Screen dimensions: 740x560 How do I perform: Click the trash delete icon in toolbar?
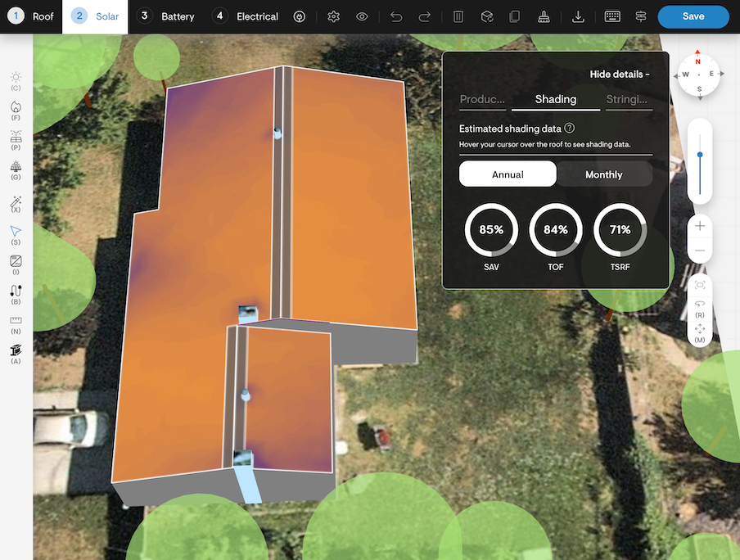coord(458,16)
